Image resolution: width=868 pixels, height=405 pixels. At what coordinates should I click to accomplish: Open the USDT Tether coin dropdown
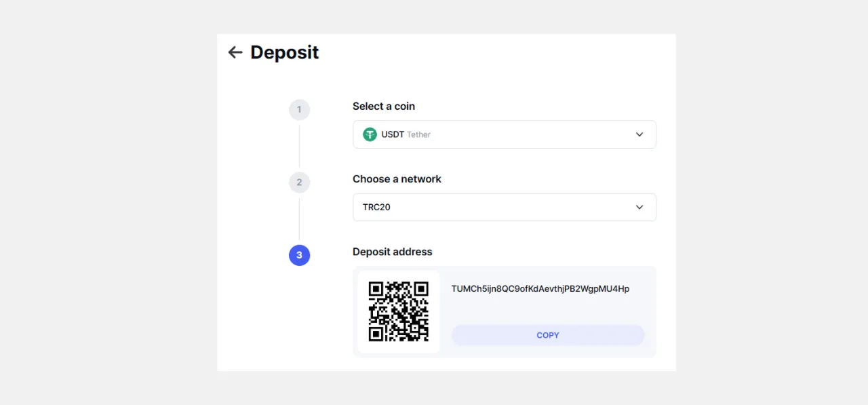(x=505, y=134)
